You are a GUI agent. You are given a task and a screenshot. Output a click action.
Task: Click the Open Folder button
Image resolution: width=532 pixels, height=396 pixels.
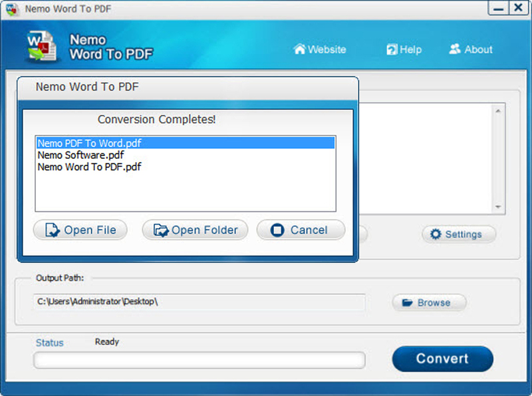195,230
